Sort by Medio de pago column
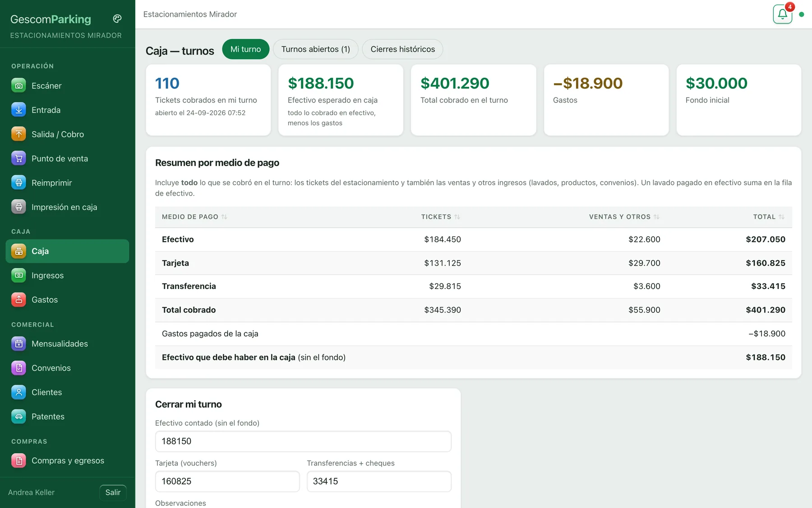Viewport: 812px width, 508px height. [194, 217]
